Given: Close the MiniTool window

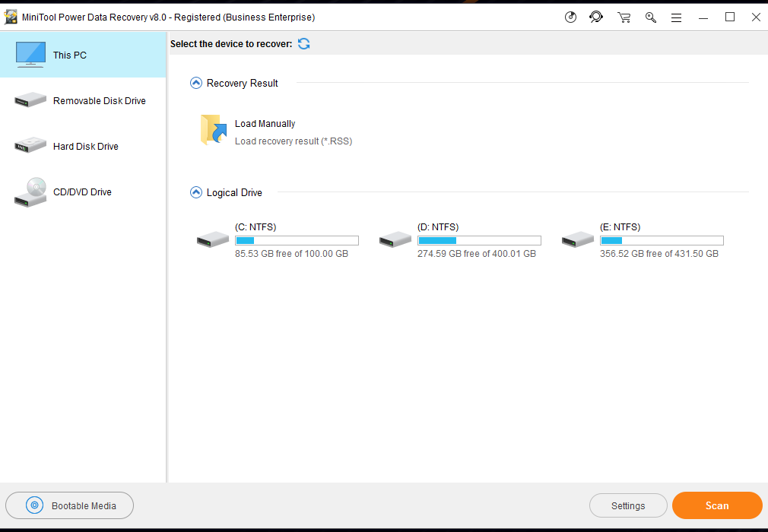Looking at the screenshot, I should (x=756, y=17).
